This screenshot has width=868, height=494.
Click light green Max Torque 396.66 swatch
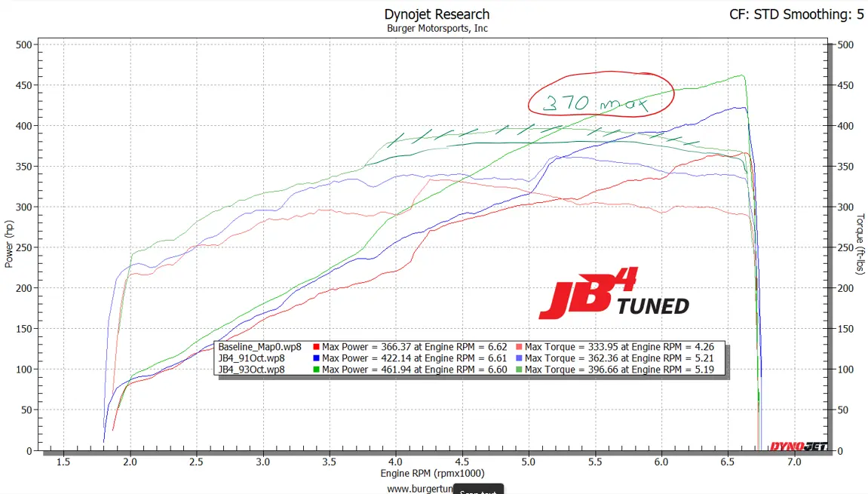click(x=519, y=370)
